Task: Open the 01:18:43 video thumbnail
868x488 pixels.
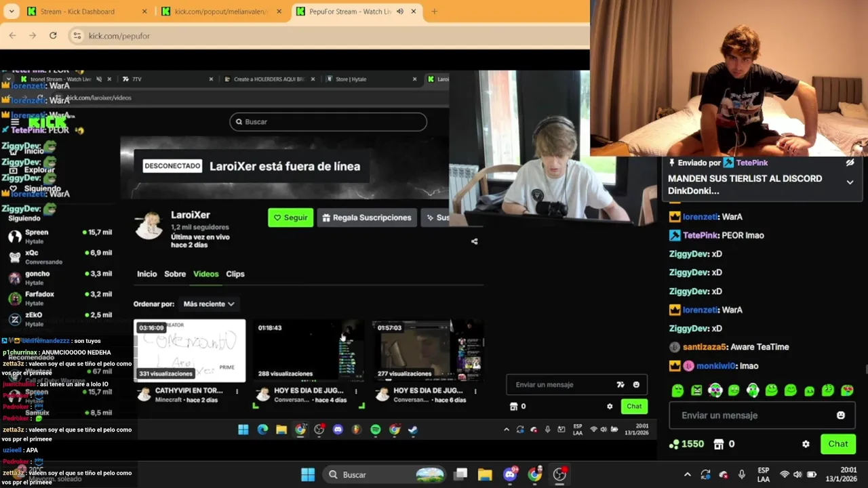Action: coord(309,351)
